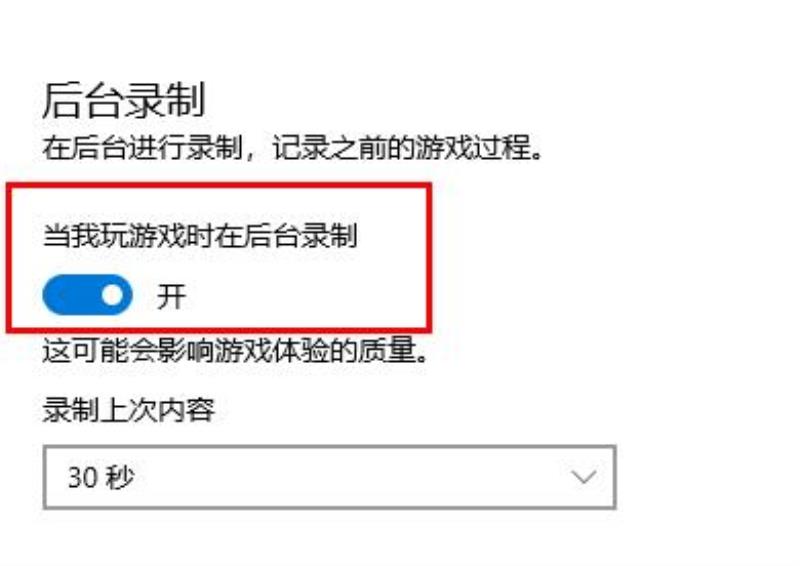This screenshot has width=800, height=566.
Task: Click the chevron arrow in the 30 秒 dropdown
Action: click(x=583, y=477)
